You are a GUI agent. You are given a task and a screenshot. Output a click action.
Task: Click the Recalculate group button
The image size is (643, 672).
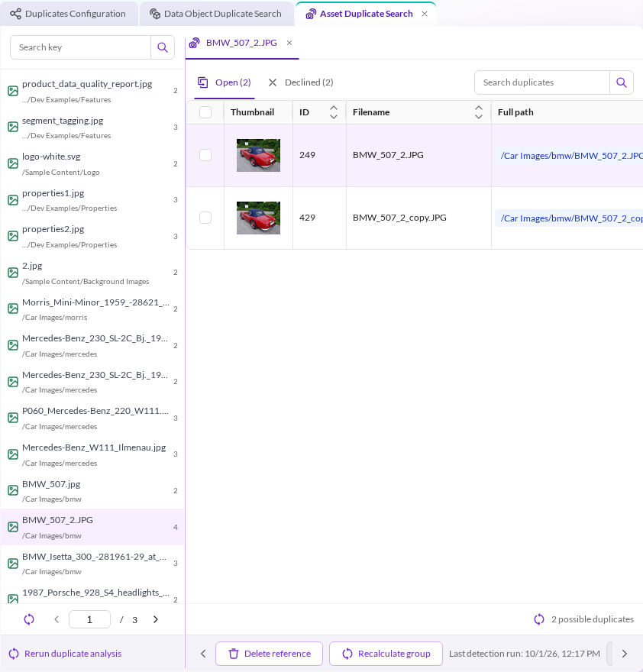[x=386, y=654]
